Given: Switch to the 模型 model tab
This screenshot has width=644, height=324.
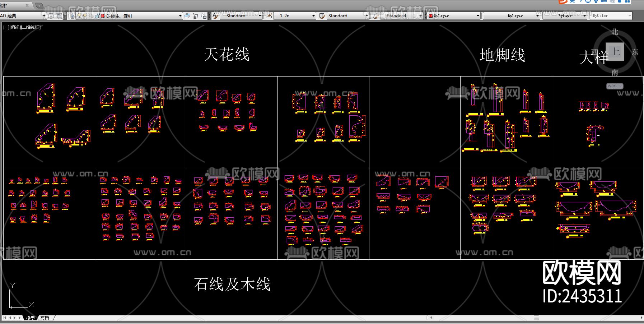Looking at the screenshot, I should [30, 318].
